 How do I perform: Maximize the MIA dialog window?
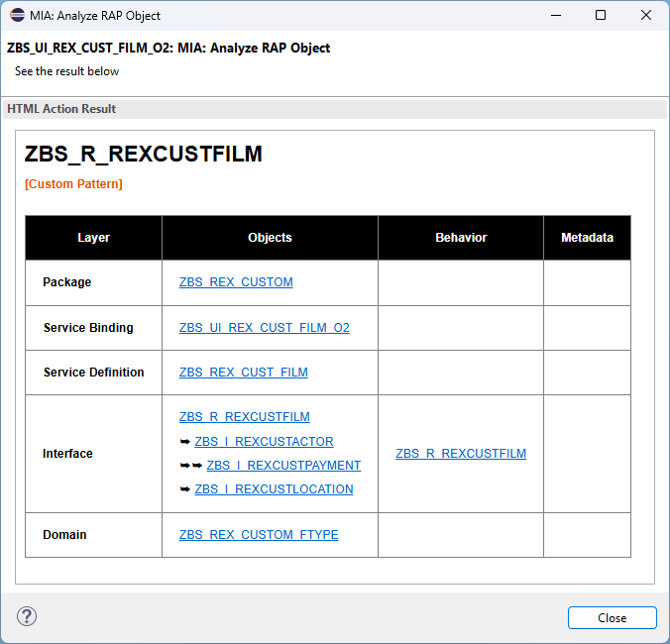[601, 16]
